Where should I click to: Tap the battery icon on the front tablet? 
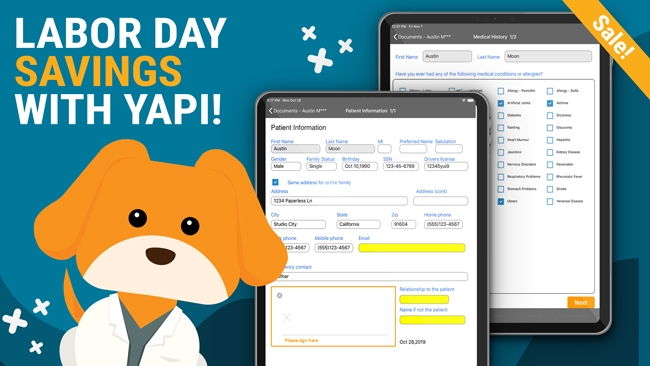470,100
